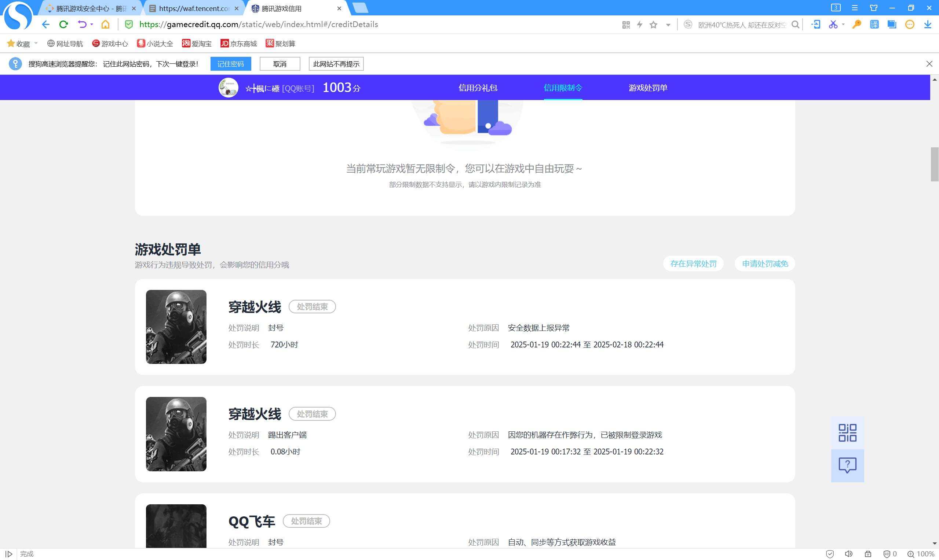This screenshot has height=560, width=939.
Task: Click the yellow chat bubble icon
Action: tap(910, 25)
